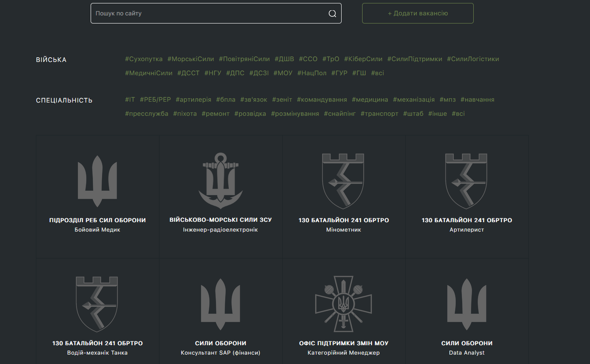Open the cross emblem for Офіс підтримки змін МОУ

coord(343,304)
